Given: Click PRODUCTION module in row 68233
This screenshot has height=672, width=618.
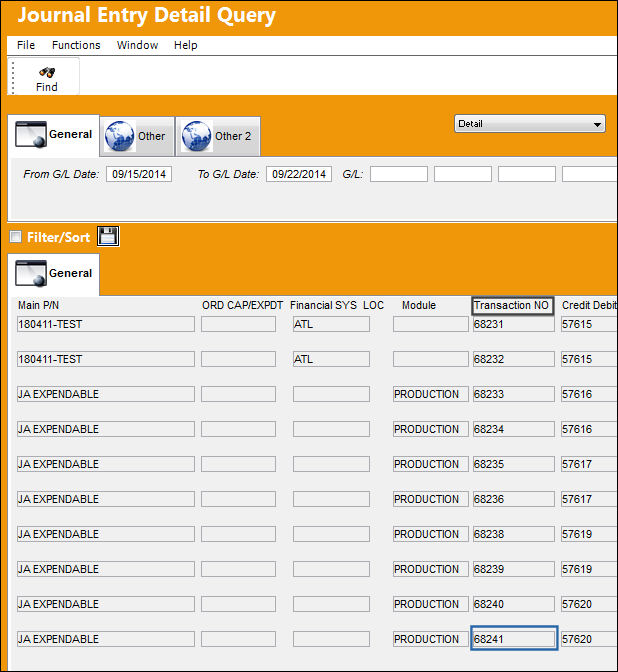Looking at the screenshot, I should pos(431,394).
